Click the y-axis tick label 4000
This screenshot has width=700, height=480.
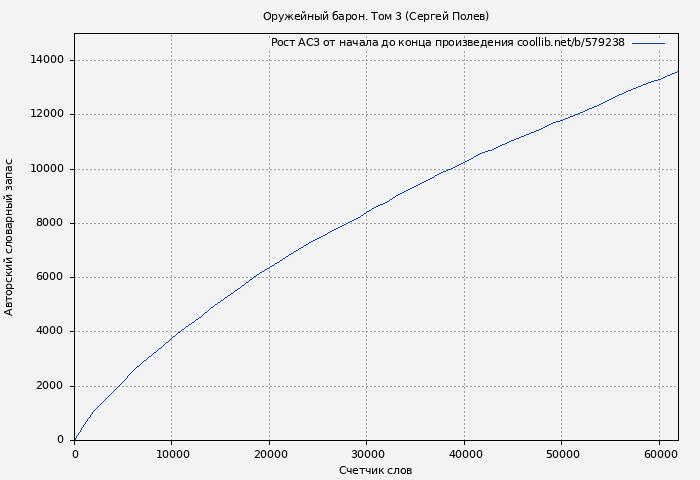click(x=51, y=332)
